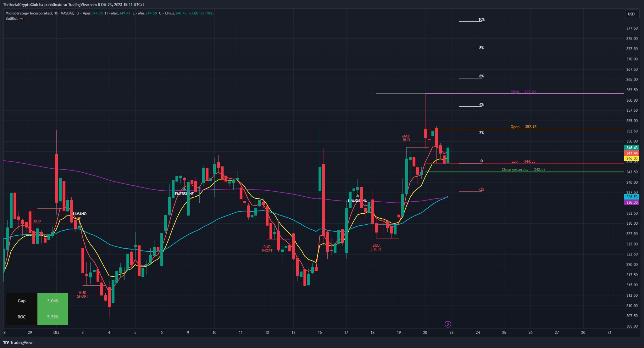
Task: Click the BUD SHORT label near October 12
Action: [267, 249]
